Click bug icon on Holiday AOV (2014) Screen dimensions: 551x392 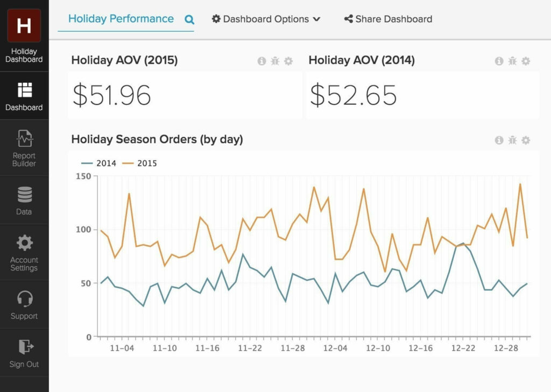(512, 61)
